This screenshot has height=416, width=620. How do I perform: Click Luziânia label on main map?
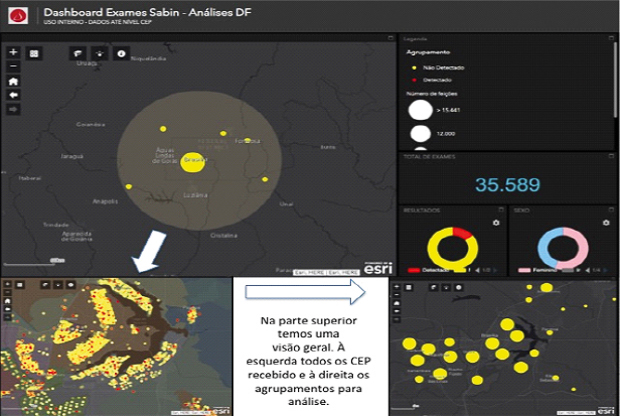(x=195, y=195)
